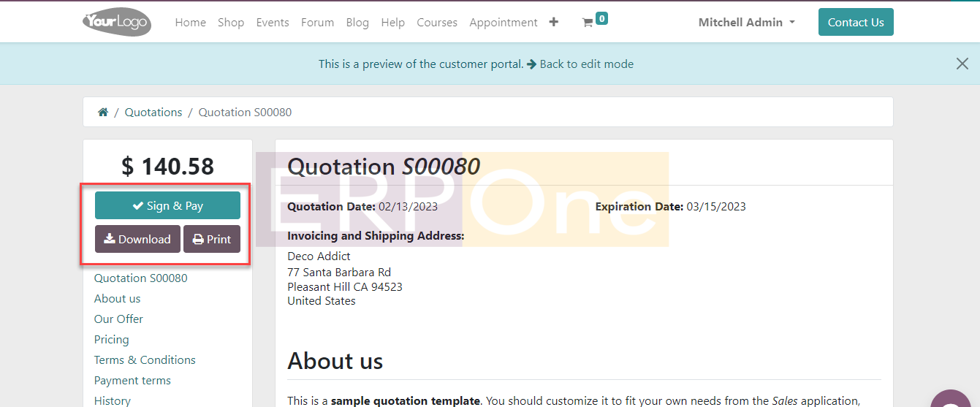Close the customer portal preview banner
Screen dimensions: 980x407
click(962, 64)
